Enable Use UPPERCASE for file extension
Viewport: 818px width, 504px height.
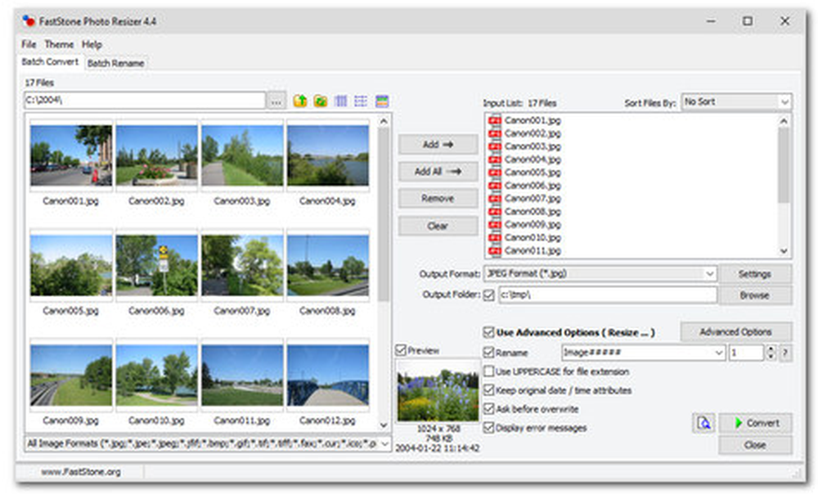coord(489,371)
